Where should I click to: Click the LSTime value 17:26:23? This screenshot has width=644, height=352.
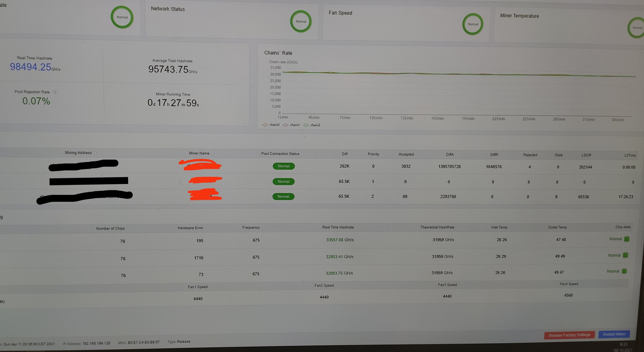pyautogui.click(x=626, y=197)
